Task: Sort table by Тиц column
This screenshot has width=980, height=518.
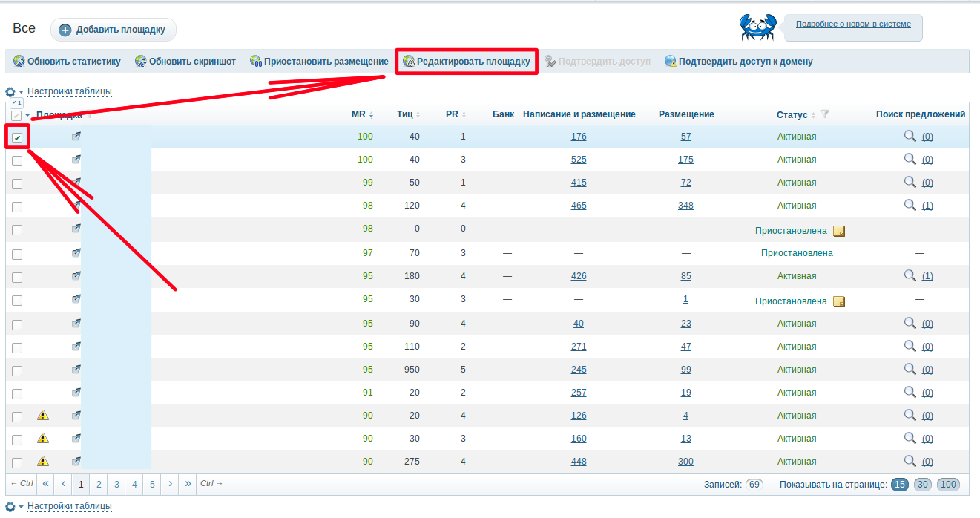Action: [x=408, y=114]
